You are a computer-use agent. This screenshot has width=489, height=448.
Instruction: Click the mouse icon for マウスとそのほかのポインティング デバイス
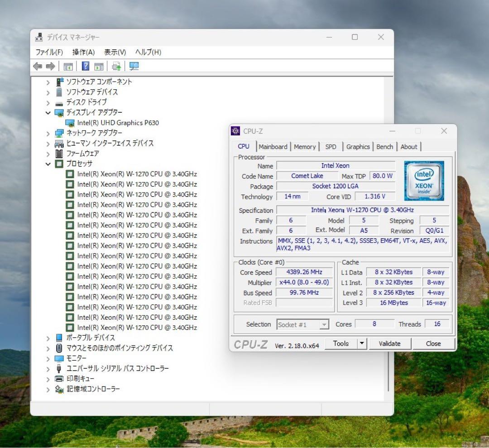point(59,348)
